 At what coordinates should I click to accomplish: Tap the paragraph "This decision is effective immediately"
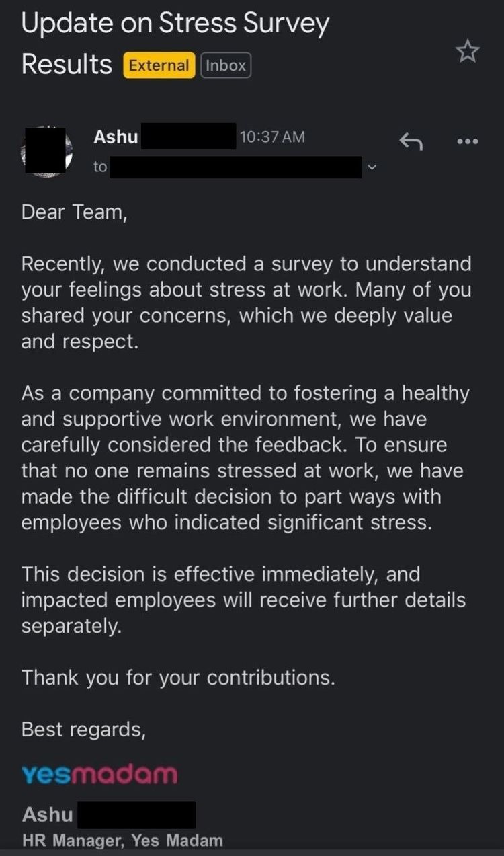pos(243,600)
